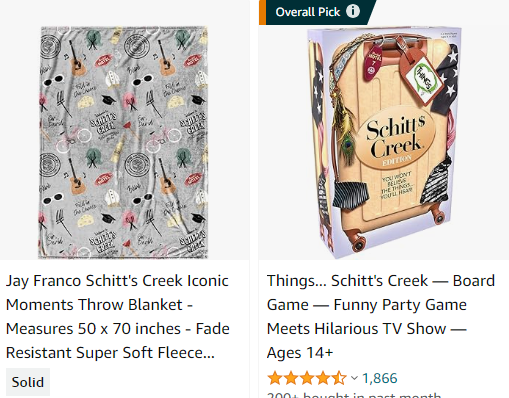Image resolution: width=509 pixels, height=398 pixels.
Task: Open the Things... Schitt's Creek board game title
Action: pyautogui.click(x=381, y=317)
